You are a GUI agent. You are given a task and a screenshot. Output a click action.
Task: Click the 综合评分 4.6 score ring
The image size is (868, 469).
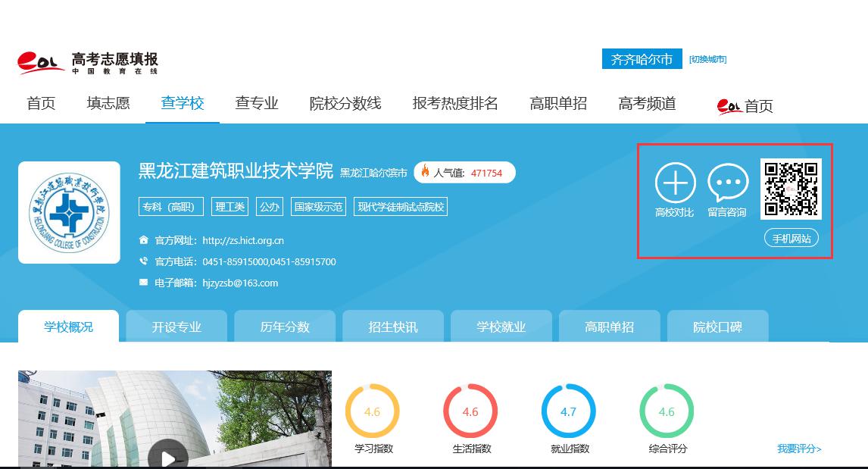(x=667, y=411)
